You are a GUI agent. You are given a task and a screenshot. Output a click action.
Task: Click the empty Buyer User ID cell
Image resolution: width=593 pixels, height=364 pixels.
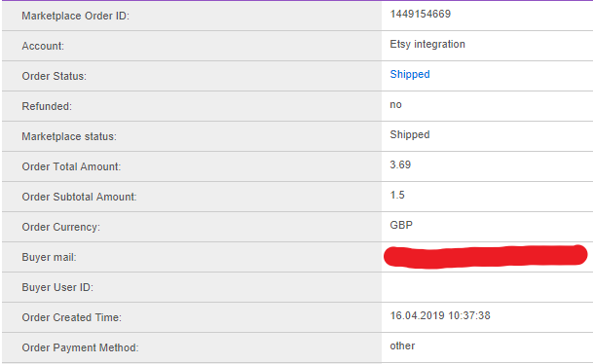[x=487, y=287]
